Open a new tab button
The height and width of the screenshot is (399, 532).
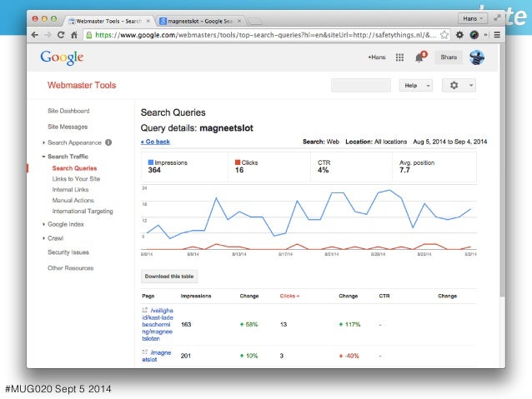click(255, 22)
